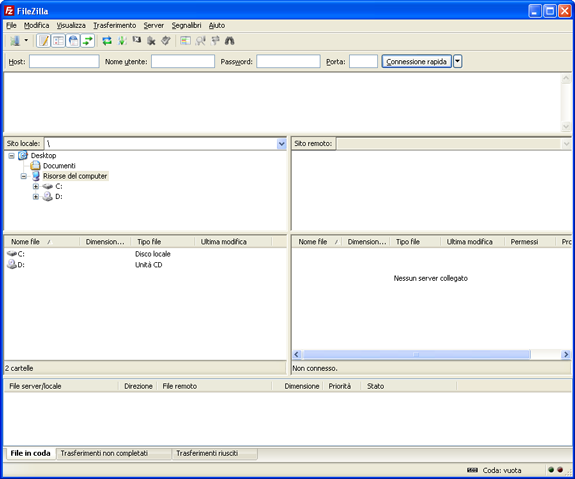Collapse the Risorse del computer node
575x479 pixels.
tap(23, 176)
